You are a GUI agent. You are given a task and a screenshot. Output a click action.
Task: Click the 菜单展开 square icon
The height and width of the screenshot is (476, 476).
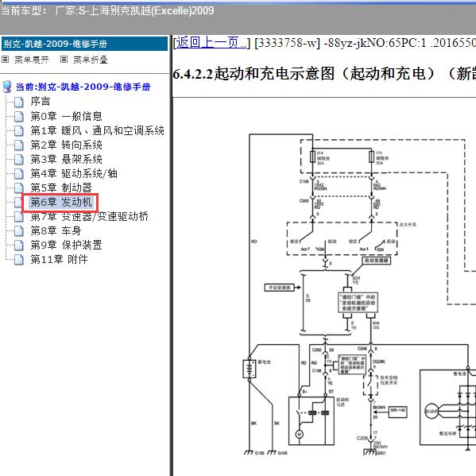(x=5, y=59)
